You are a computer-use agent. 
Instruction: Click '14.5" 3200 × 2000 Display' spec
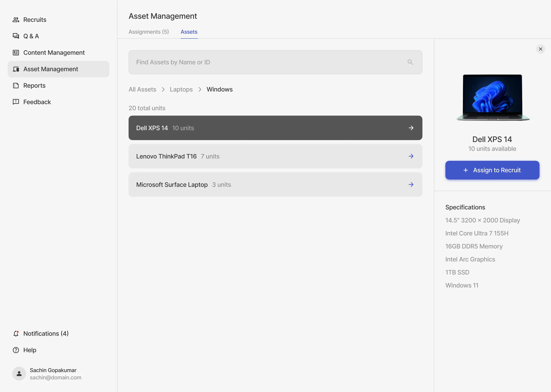(483, 220)
